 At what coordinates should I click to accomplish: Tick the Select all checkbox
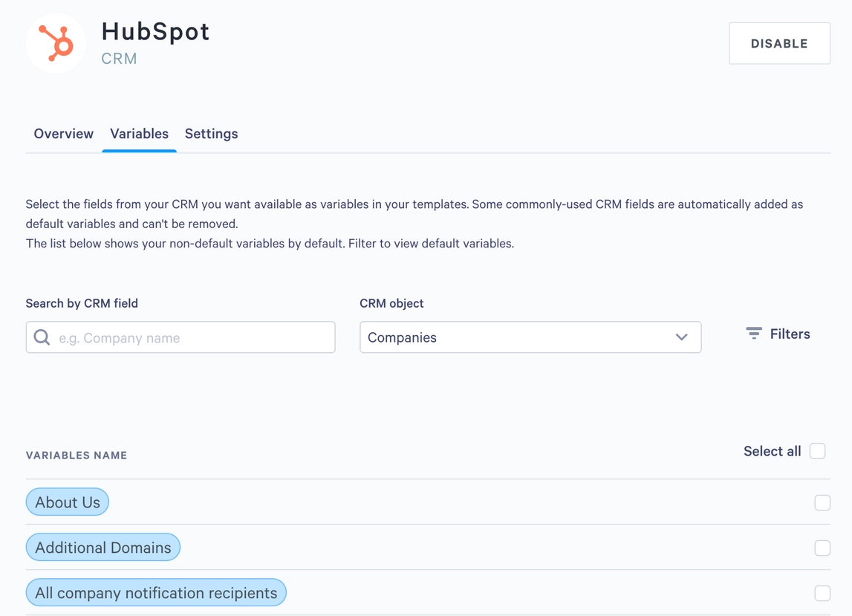click(817, 451)
